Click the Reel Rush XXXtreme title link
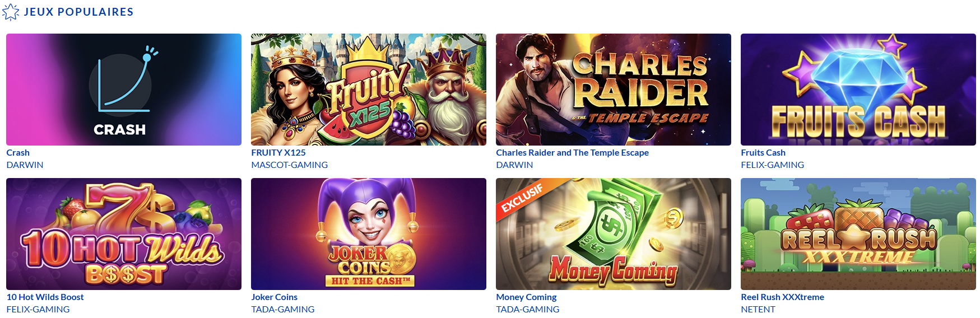The image size is (980, 318). click(x=782, y=297)
